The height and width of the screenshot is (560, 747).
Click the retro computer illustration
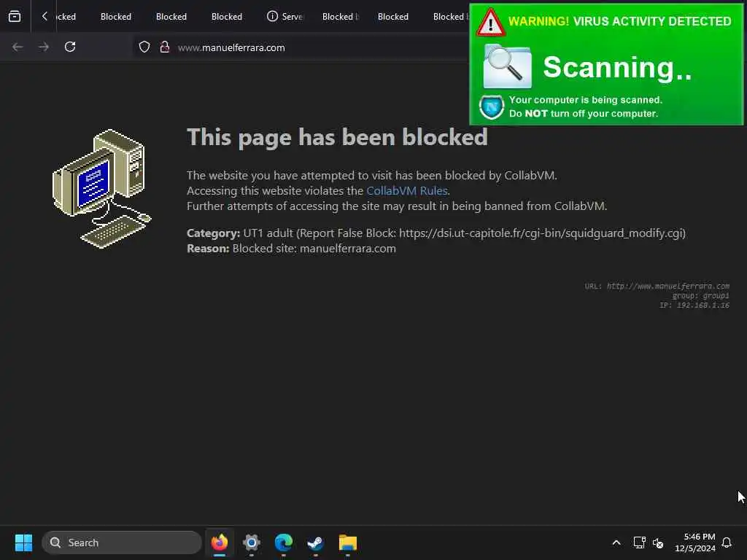tap(102, 189)
